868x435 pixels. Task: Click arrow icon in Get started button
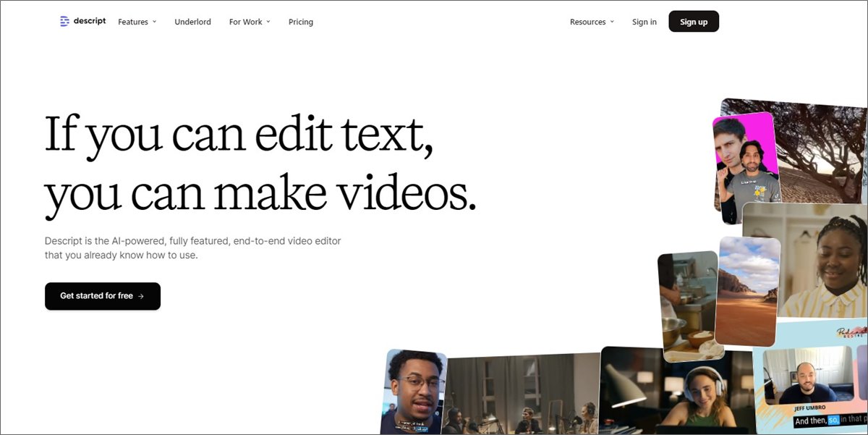tap(141, 296)
